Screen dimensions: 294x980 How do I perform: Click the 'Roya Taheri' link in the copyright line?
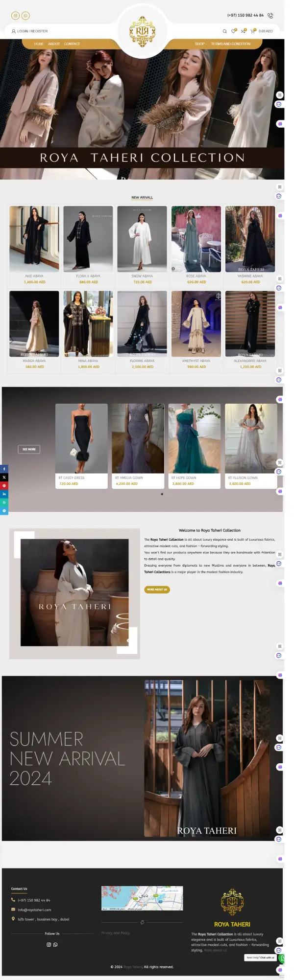[x=132, y=967]
